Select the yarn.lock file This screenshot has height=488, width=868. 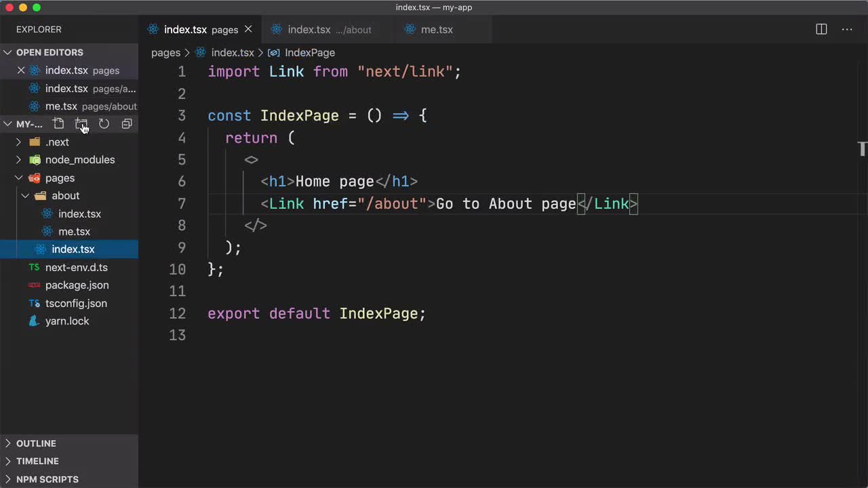(x=67, y=321)
